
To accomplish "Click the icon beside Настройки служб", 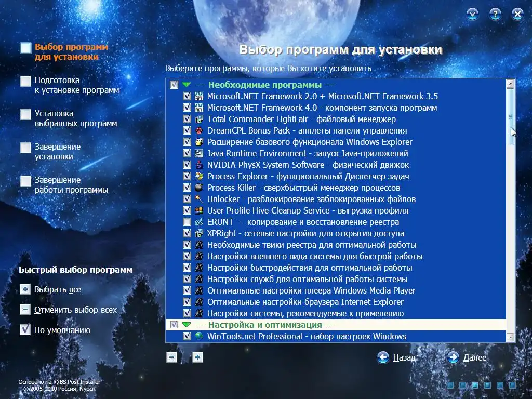I will click(x=199, y=279).
